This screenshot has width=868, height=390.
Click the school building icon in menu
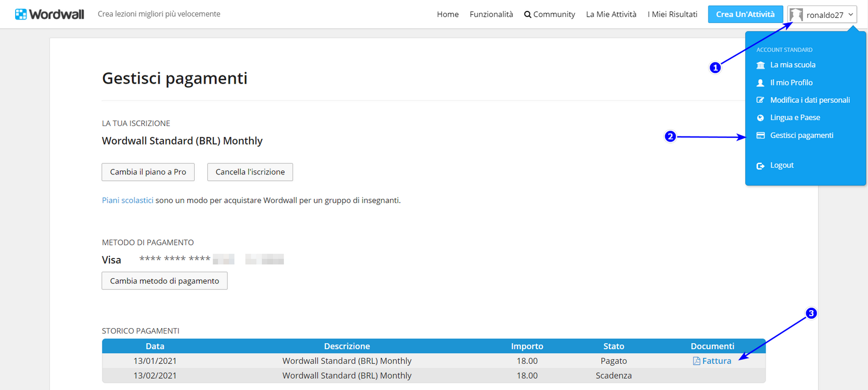point(761,65)
